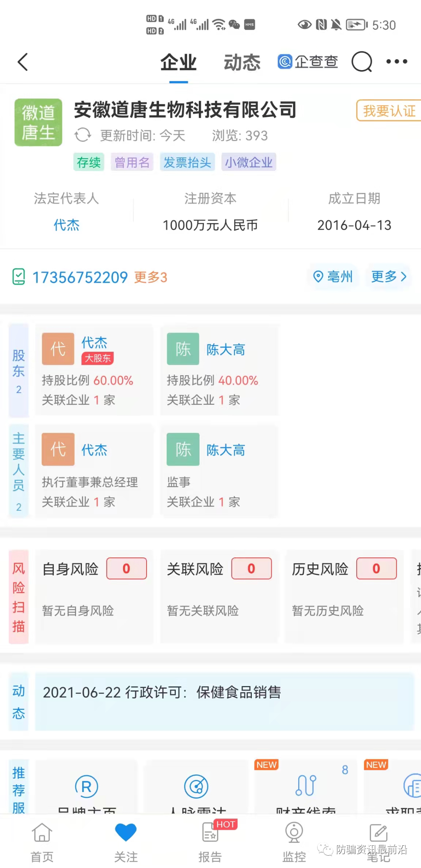The height and width of the screenshot is (868, 421).
Task: Tap the green 徽道唐生 company logo
Action: pos(38,122)
